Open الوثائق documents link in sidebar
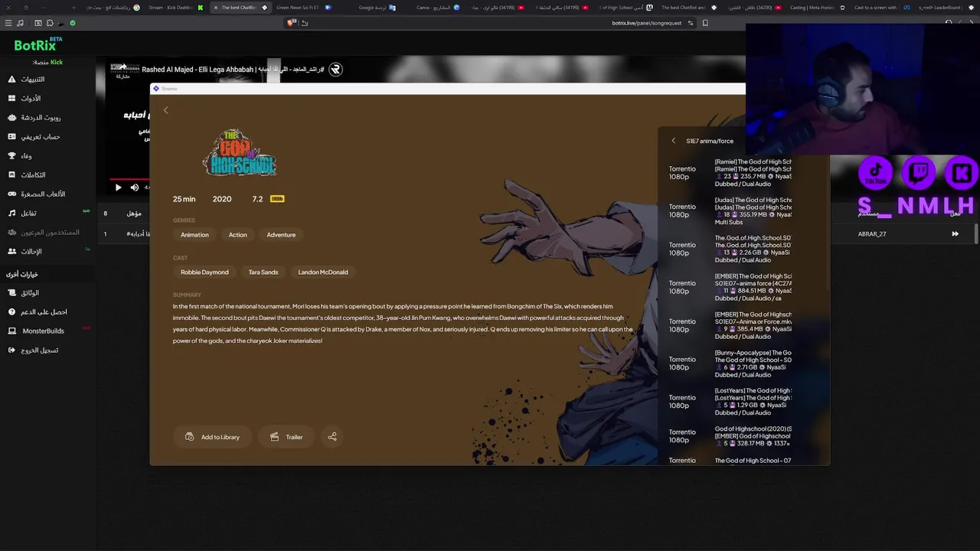Screen dimensions: 980x551 pos(23,293)
